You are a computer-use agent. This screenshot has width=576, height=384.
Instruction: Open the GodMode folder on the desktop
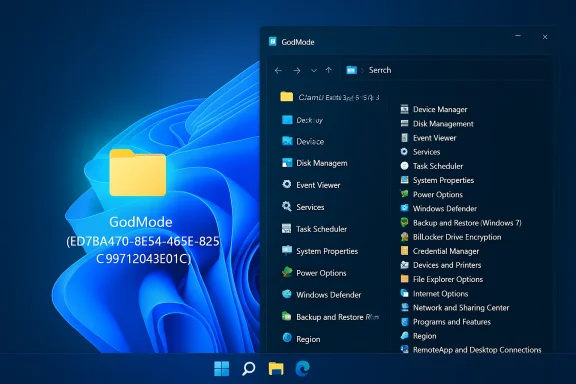click(138, 172)
